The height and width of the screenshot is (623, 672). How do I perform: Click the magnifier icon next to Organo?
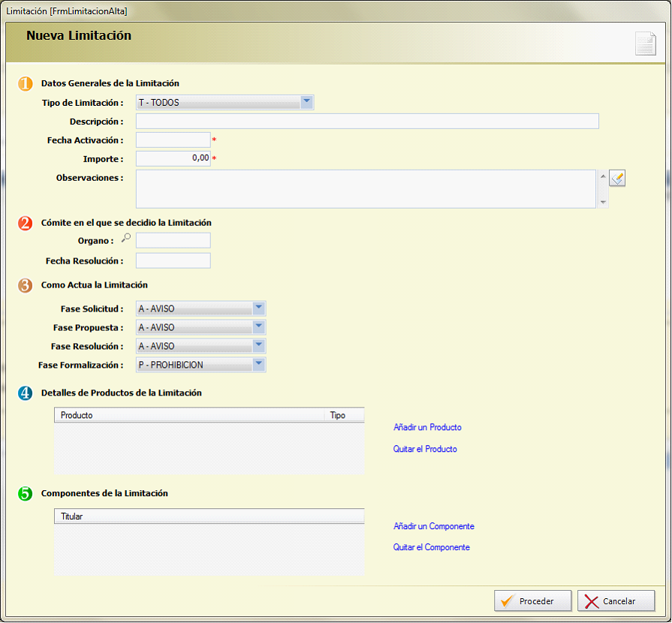tap(126, 238)
